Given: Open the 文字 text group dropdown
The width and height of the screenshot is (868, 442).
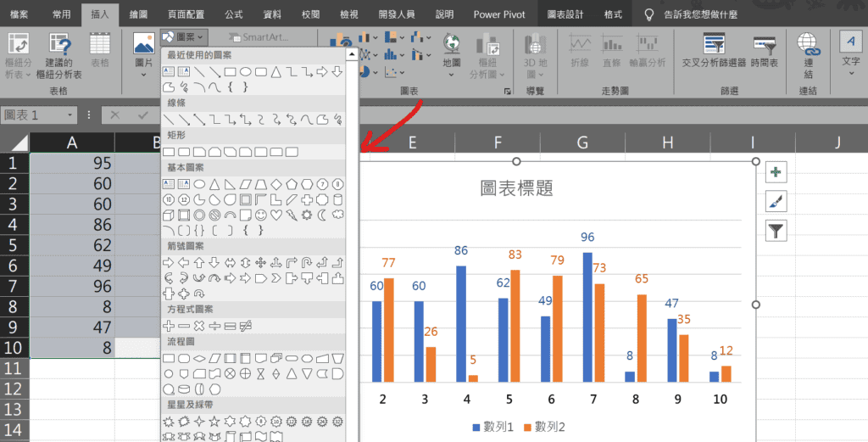Looking at the screenshot, I should pos(851,73).
